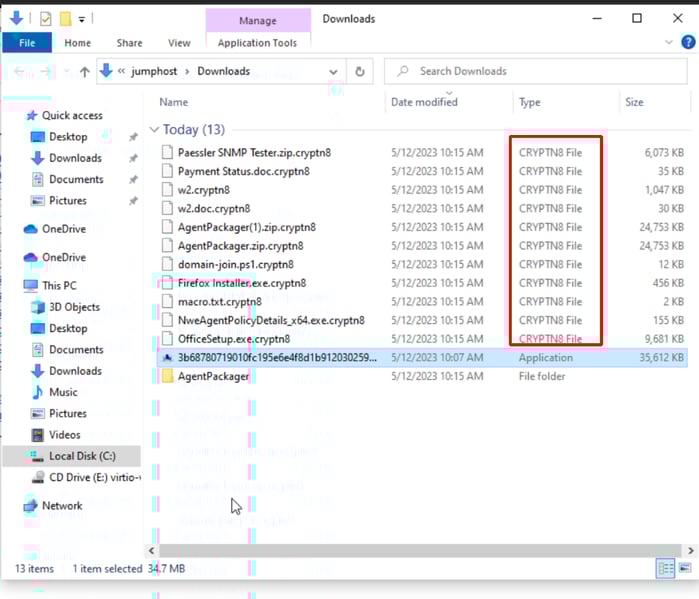Click the blue File menu button
Screen dimensions: 699x599
(27, 43)
